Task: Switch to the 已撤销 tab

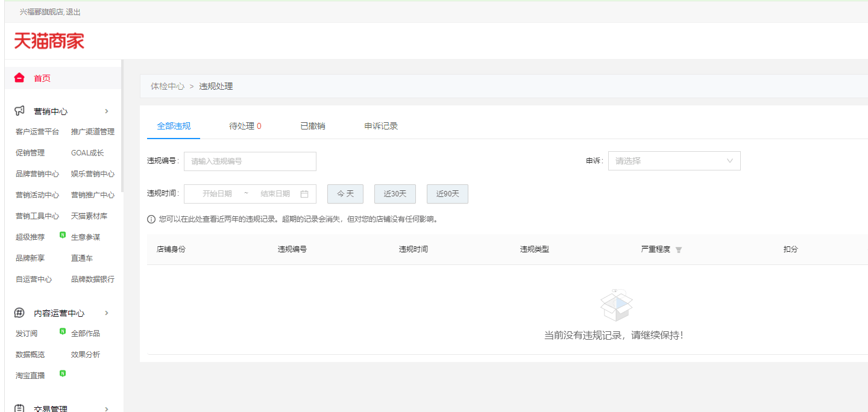Action: pyautogui.click(x=313, y=126)
